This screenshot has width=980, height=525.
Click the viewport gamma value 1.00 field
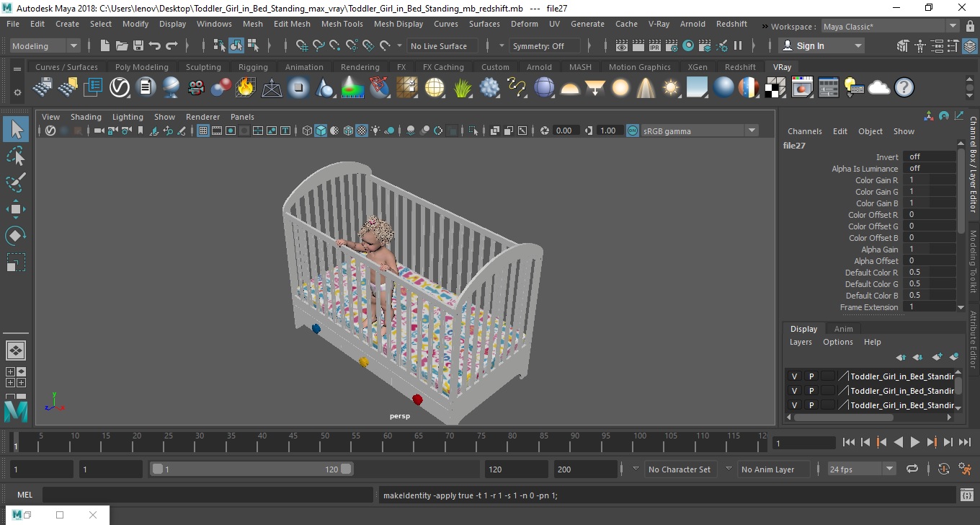(x=609, y=131)
